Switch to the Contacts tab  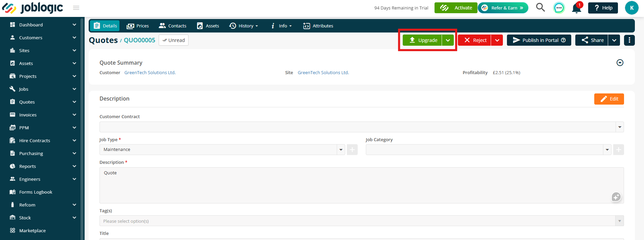[173, 26]
